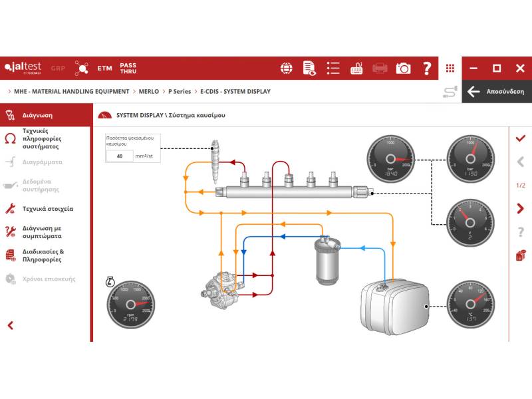Viewport: 532px width, 399px height.
Task: Open the checklist icon in the top toolbar
Action: [333, 68]
